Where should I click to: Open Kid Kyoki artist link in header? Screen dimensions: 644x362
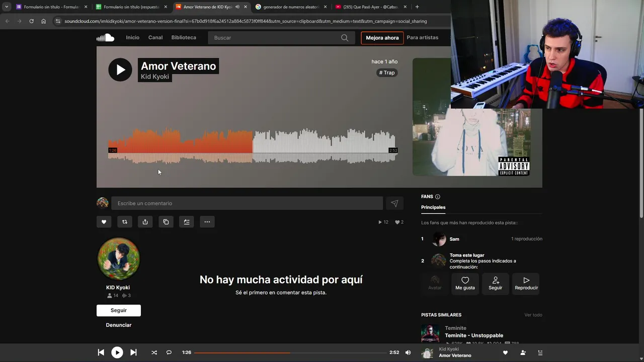(x=154, y=76)
